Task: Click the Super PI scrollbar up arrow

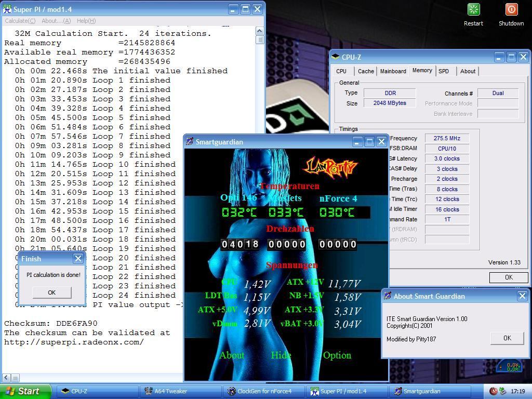Action: [260, 31]
